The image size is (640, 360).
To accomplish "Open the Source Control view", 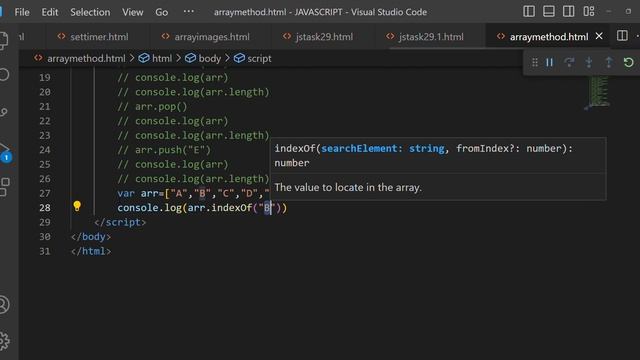I will (4, 112).
